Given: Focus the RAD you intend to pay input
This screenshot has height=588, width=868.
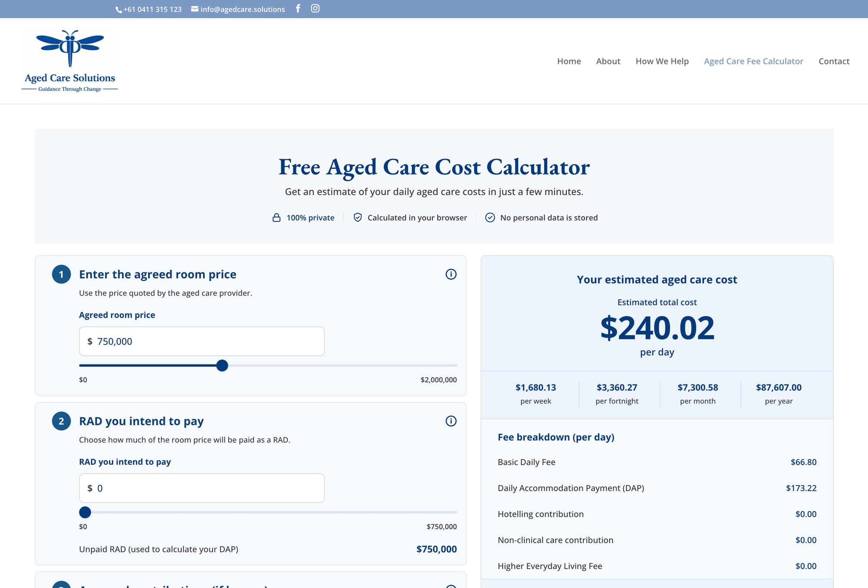Looking at the screenshot, I should [x=202, y=488].
